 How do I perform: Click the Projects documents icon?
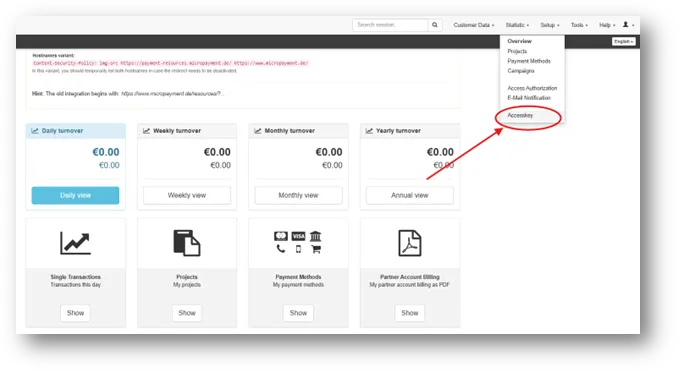coord(187,243)
